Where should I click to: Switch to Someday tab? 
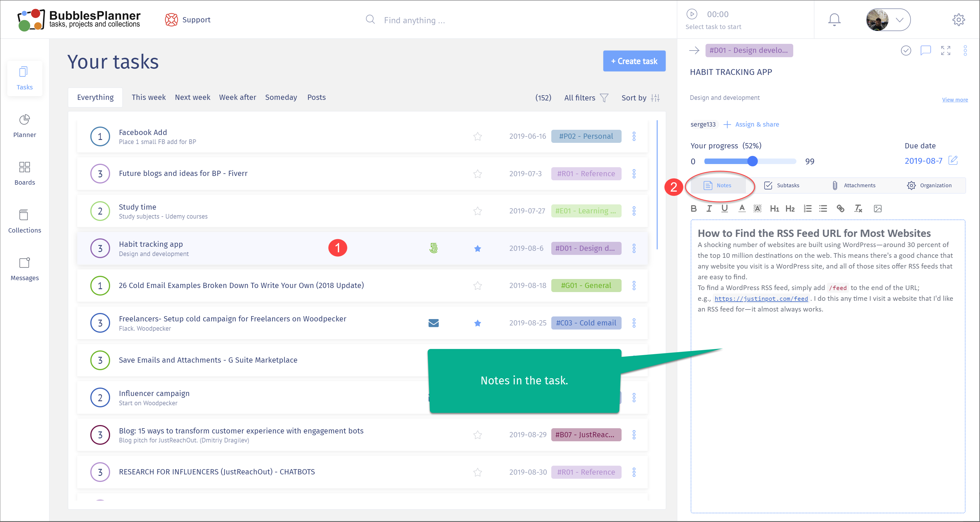click(x=281, y=97)
